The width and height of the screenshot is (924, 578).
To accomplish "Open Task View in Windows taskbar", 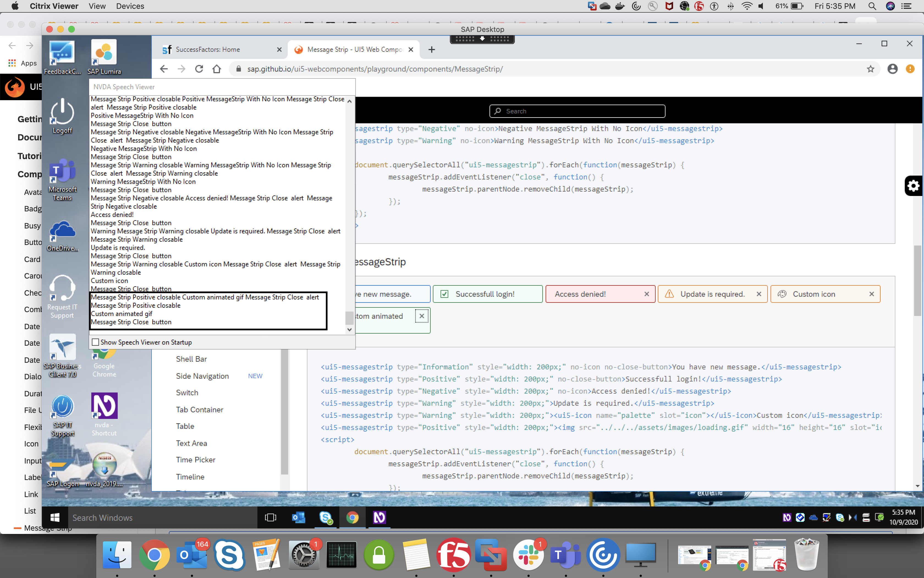I will [x=270, y=518].
